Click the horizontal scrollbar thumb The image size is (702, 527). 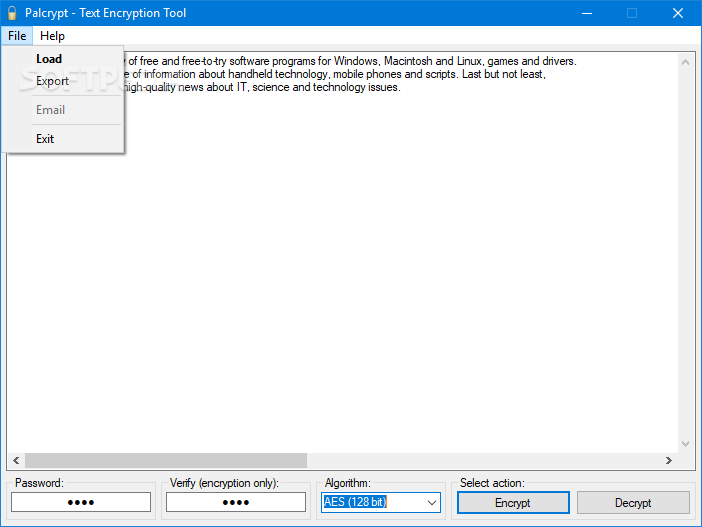tap(166, 460)
